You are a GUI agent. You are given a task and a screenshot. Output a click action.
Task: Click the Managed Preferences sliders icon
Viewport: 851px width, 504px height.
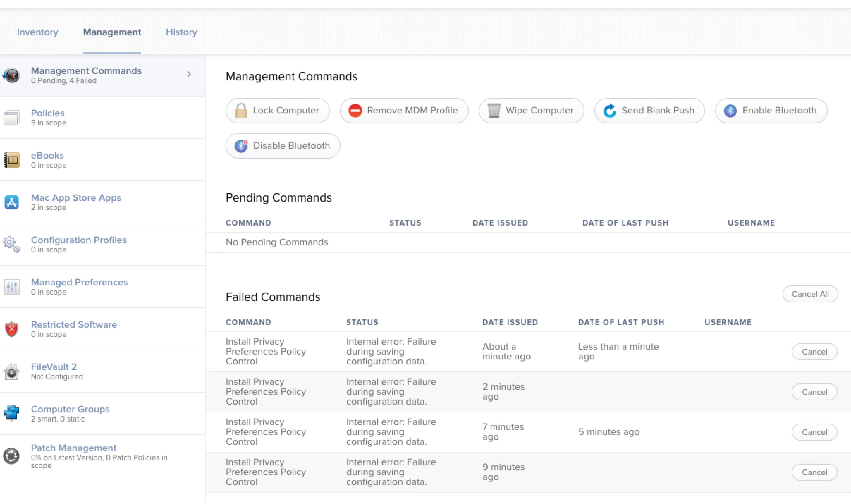[x=11, y=287]
